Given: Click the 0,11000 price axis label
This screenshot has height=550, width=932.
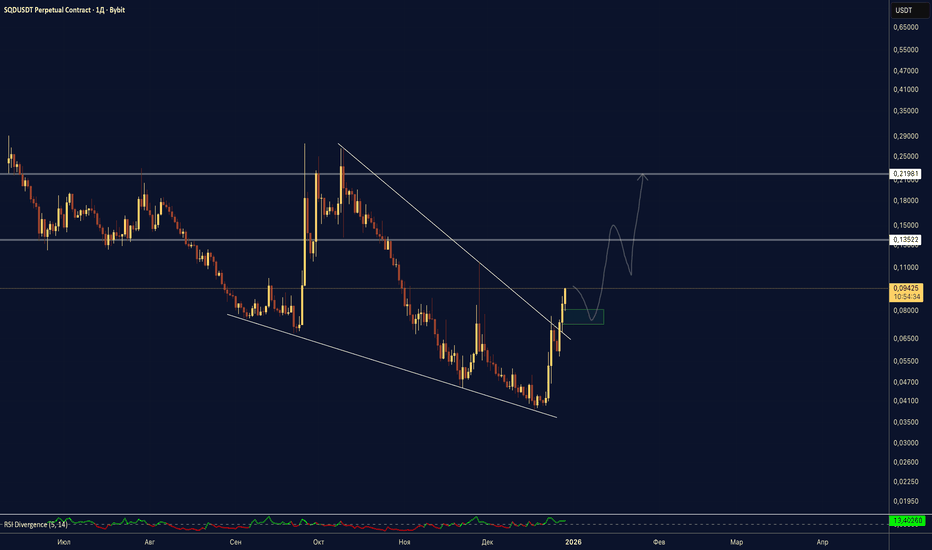Looking at the screenshot, I should coord(905,268).
